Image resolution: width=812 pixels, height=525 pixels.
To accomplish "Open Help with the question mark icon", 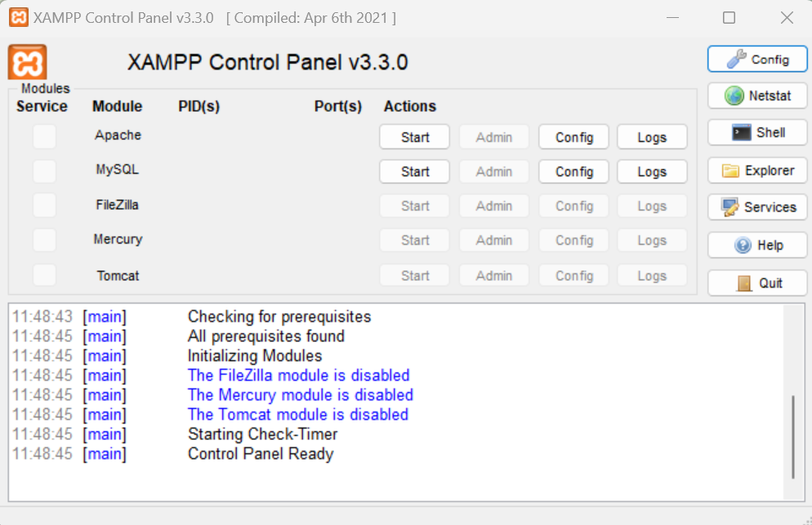I will pyautogui.click(x=757, y=245).
